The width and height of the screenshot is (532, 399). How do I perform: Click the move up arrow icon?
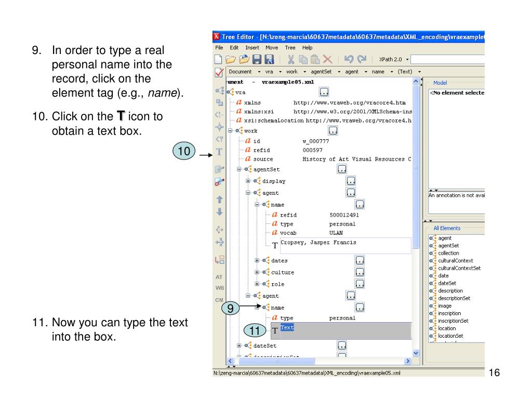(220, 199)
